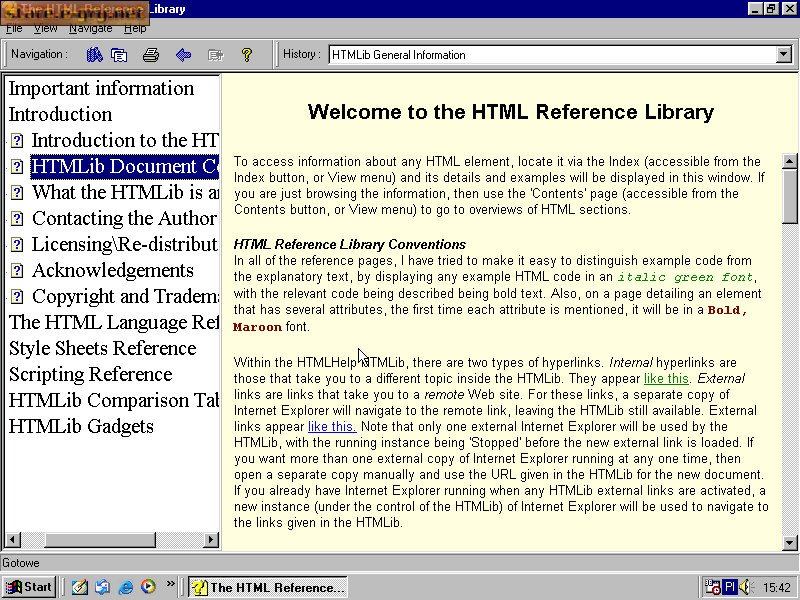Open the Index books icon in Navigation toolbar
800x600 pixels.
coord(94,55)
